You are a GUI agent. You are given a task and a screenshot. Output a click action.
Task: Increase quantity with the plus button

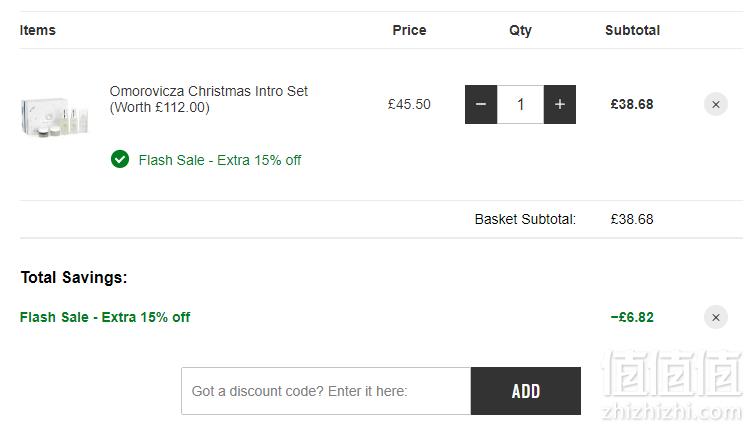[x=560, y=104]
